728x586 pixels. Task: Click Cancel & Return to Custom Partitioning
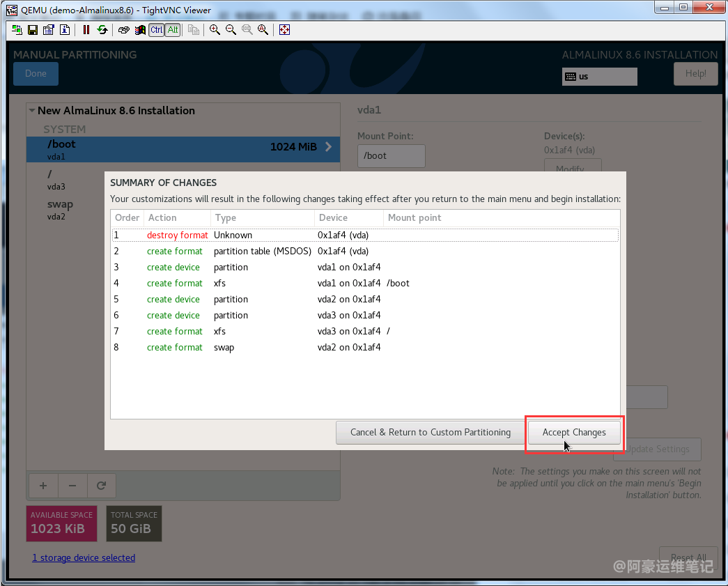click(x=431, y=432)
